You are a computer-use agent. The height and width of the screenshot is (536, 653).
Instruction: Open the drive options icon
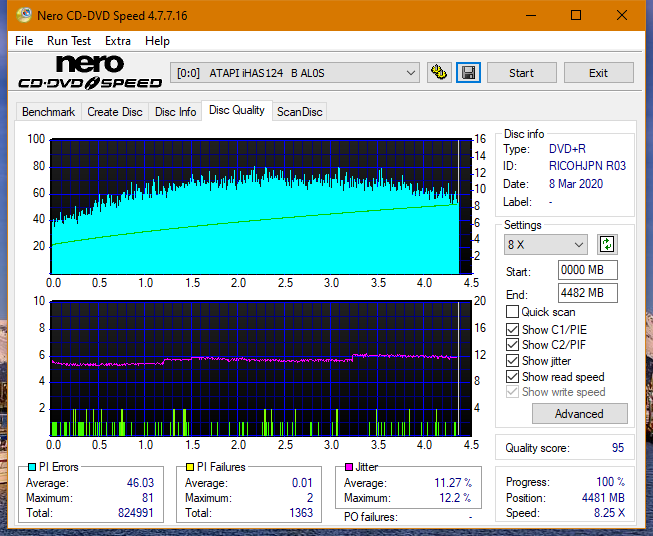coord(439,73)
